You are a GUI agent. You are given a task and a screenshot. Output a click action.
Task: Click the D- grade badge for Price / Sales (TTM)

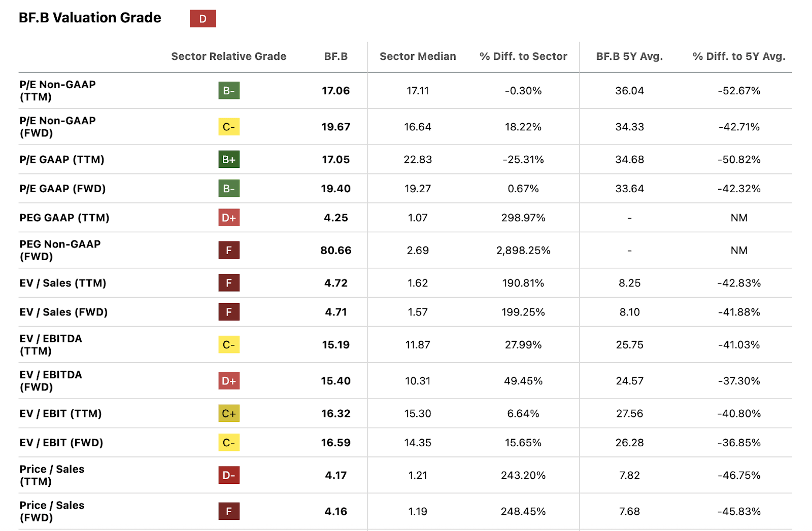229,475
